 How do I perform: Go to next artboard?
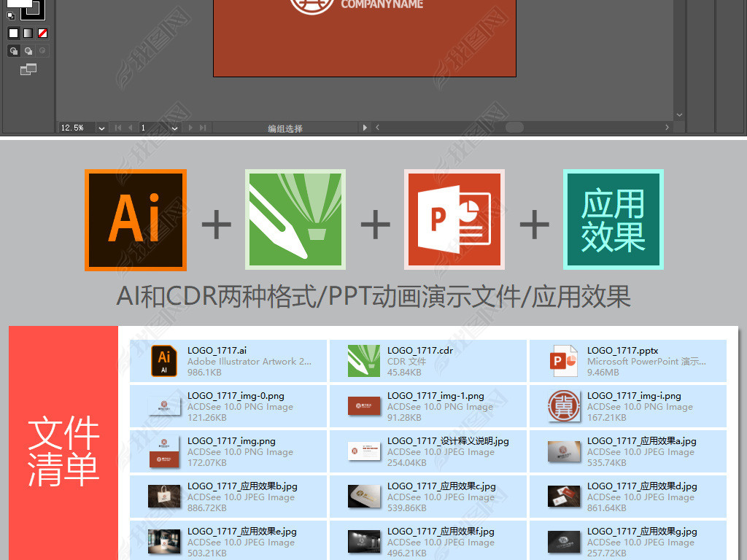[190, 128]
